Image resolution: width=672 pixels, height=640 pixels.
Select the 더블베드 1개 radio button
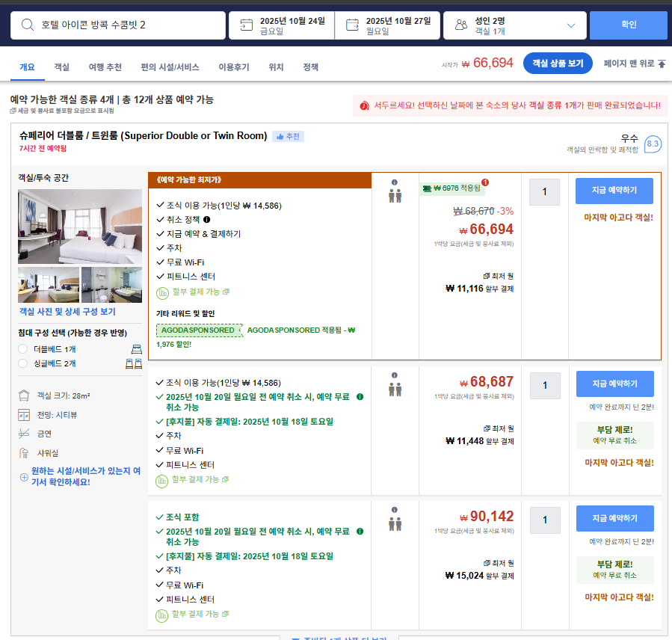[x=23, y=348]
